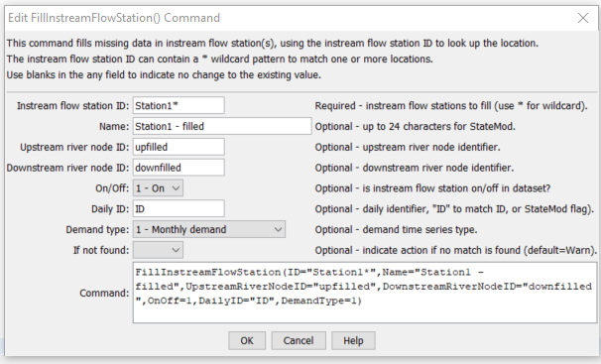Click the 'Daily ID:' label
This screenshot has width=601, height=364.
tap(110, 209)
